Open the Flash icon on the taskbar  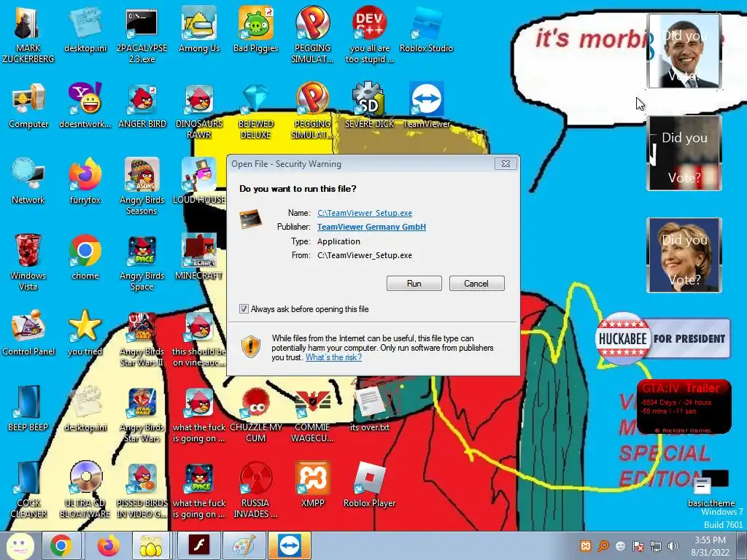tap(198, 545)
